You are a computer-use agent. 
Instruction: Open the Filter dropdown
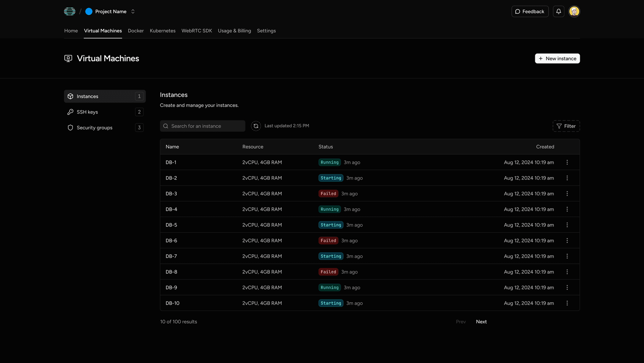(566, 126)
